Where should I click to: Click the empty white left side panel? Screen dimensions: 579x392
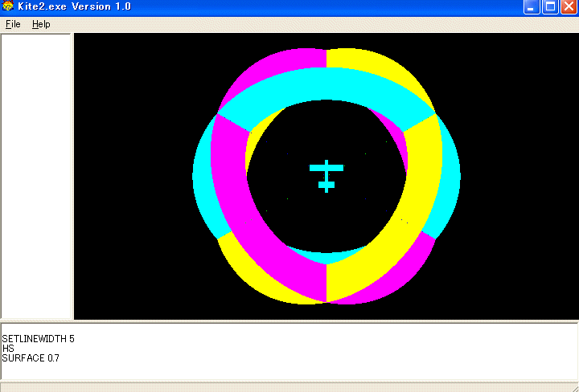36,176
